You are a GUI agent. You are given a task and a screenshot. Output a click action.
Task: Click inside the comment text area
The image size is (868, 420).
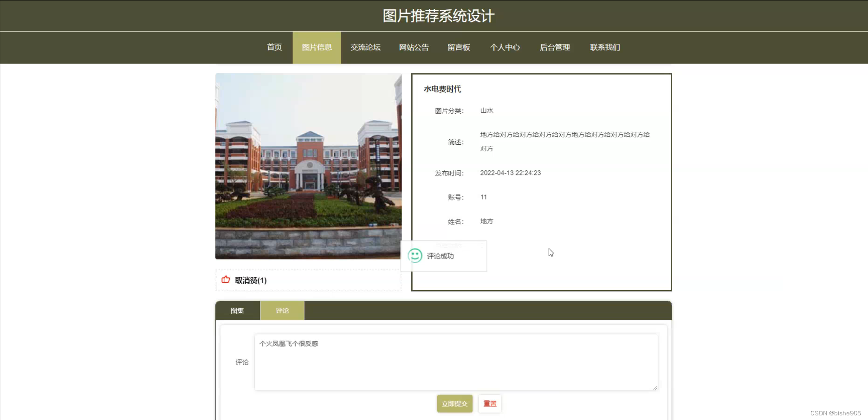pyautogui.click(x=456, y=362)
